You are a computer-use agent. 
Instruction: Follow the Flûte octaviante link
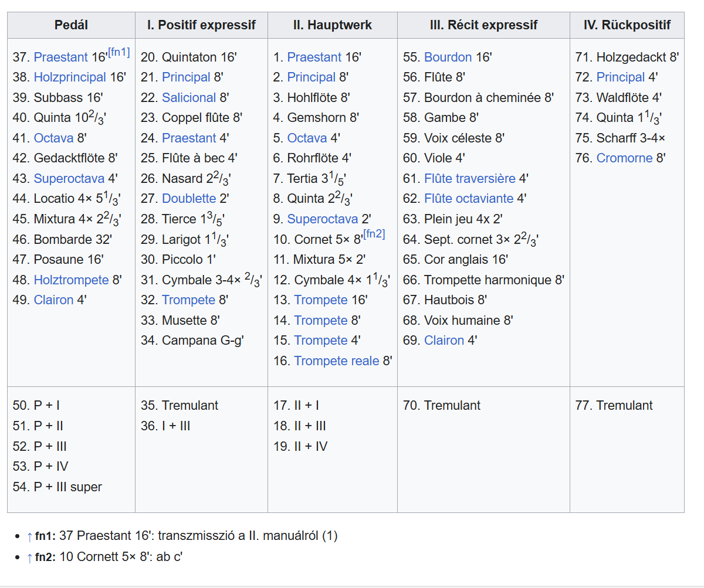tap(469, 199)
